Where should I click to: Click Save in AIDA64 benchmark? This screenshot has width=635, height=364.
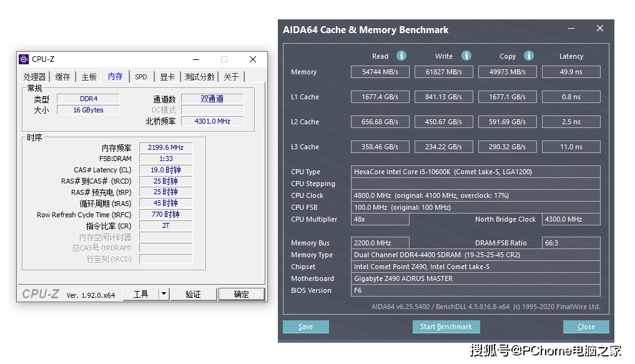306,327
